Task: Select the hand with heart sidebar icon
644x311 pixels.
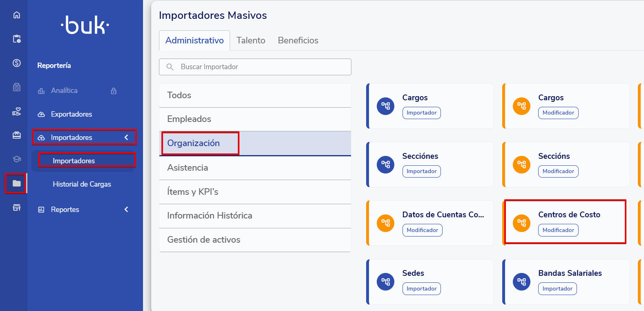Action: [16, 111]
